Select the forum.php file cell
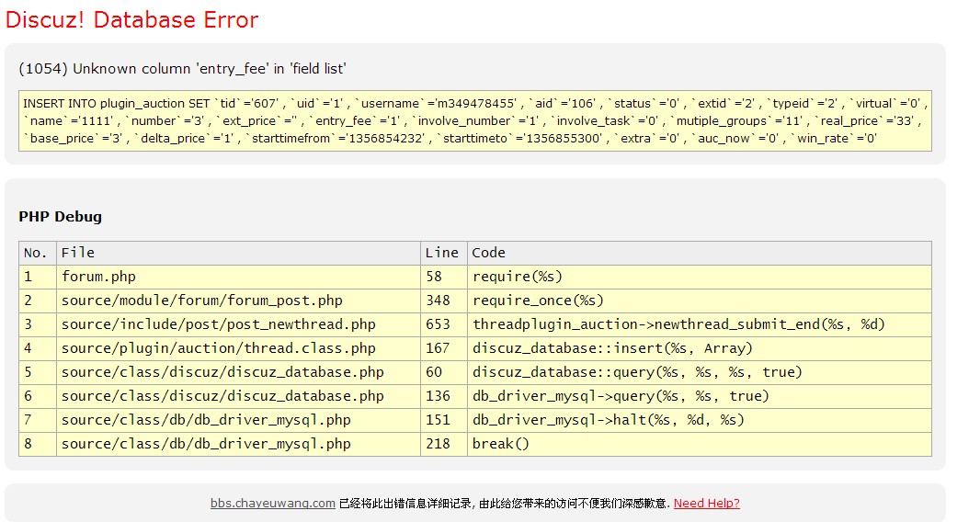 point(238,277)
